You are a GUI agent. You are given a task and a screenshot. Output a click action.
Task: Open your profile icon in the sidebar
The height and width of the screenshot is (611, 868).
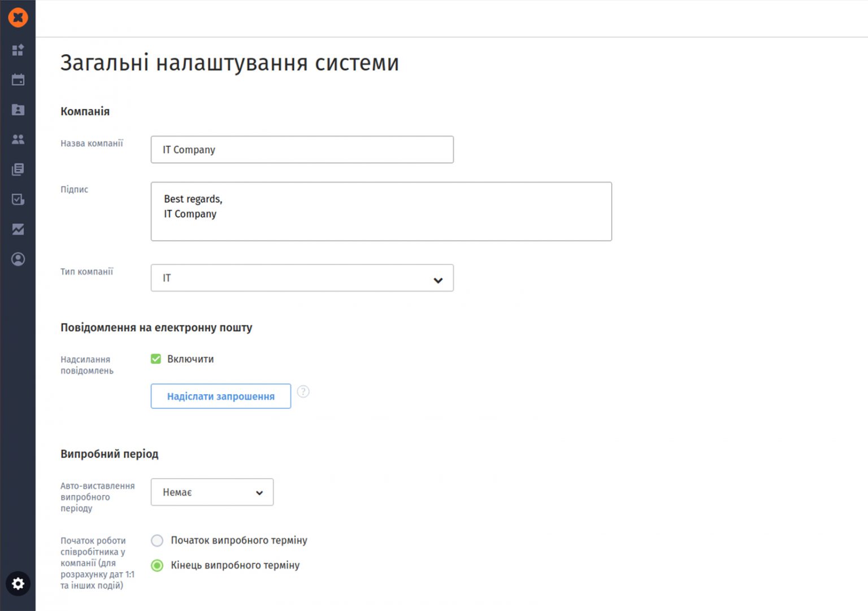tap(18, 259)
